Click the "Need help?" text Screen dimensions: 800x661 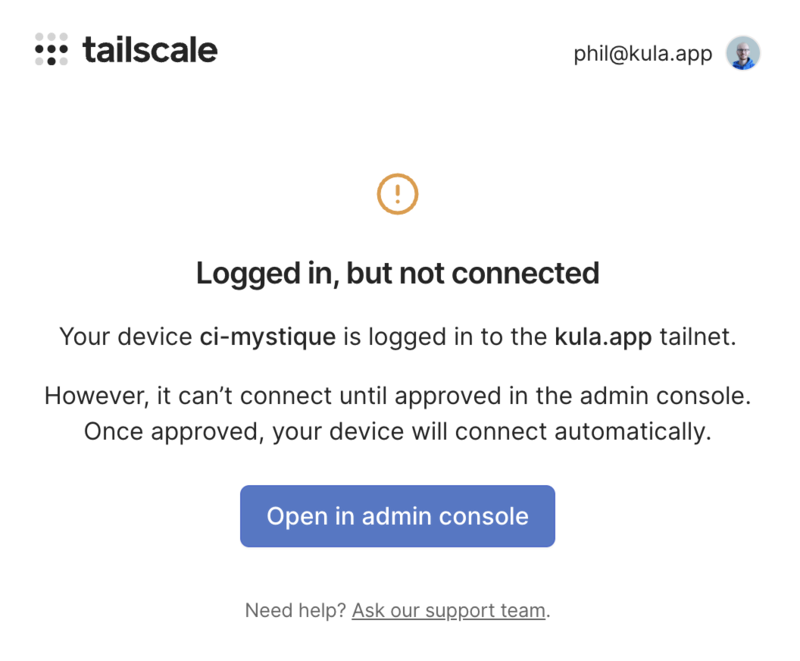coord(296,610)
